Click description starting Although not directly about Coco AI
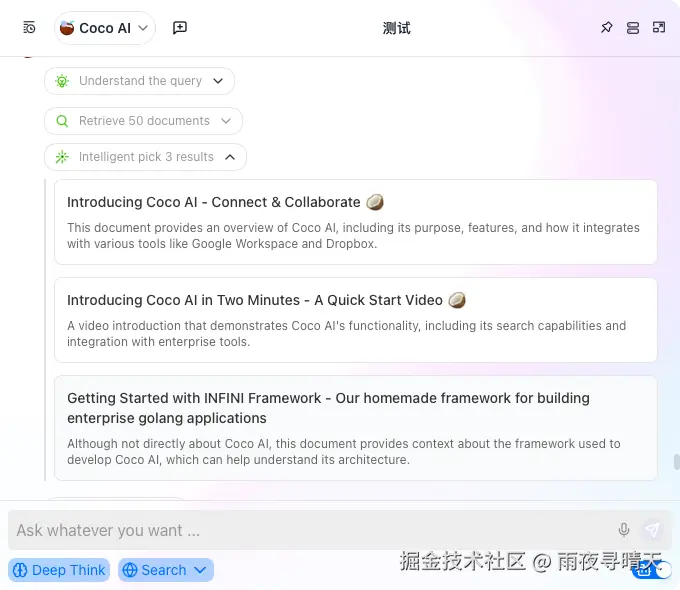This screenshot has height=590, width=680. click(343, 452)
